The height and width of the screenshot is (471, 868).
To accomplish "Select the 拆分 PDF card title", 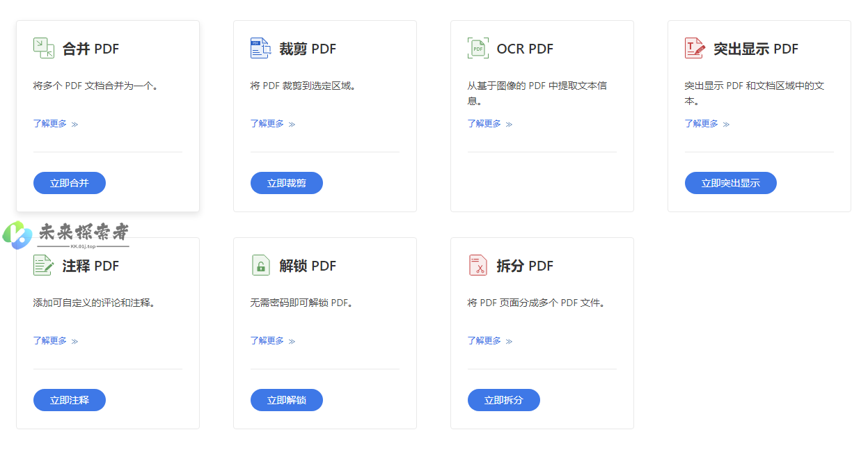I will point(524,266).
